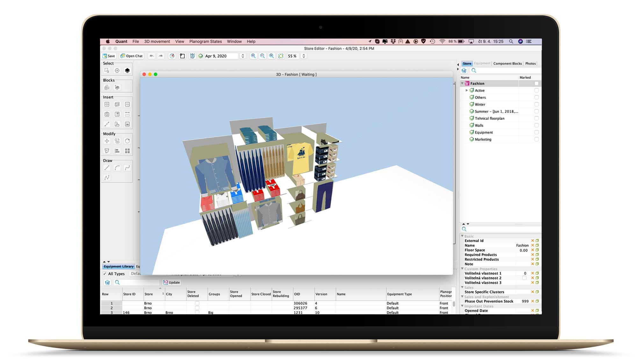The width and height of the screenshot is (641, 364).
Task: Click the straight line Draw tool
Action: click(x=107, y=168)
